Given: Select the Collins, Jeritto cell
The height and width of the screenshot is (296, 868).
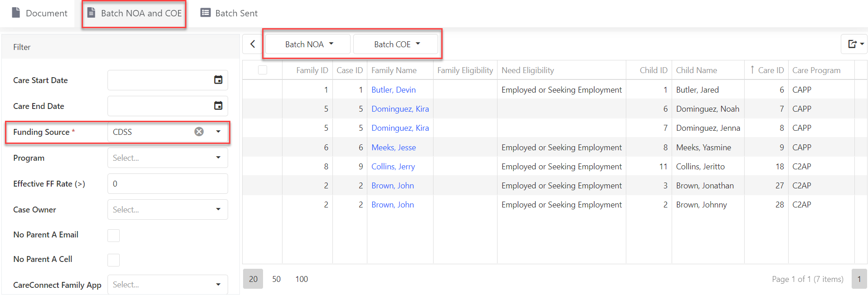Looking at the screenshot, I should coord(708,167).
